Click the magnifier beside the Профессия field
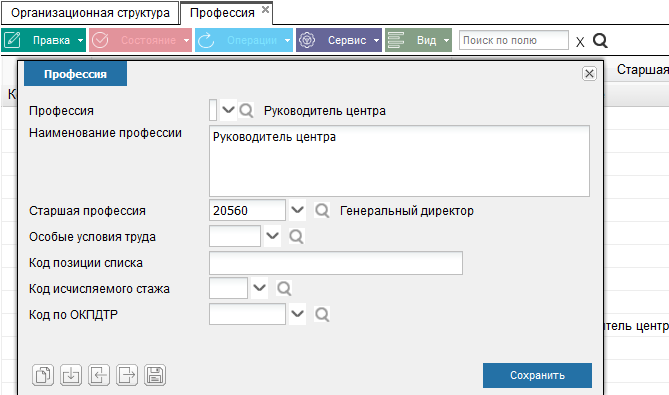Viewport: 669px width, 395px height. pos(246,110)
